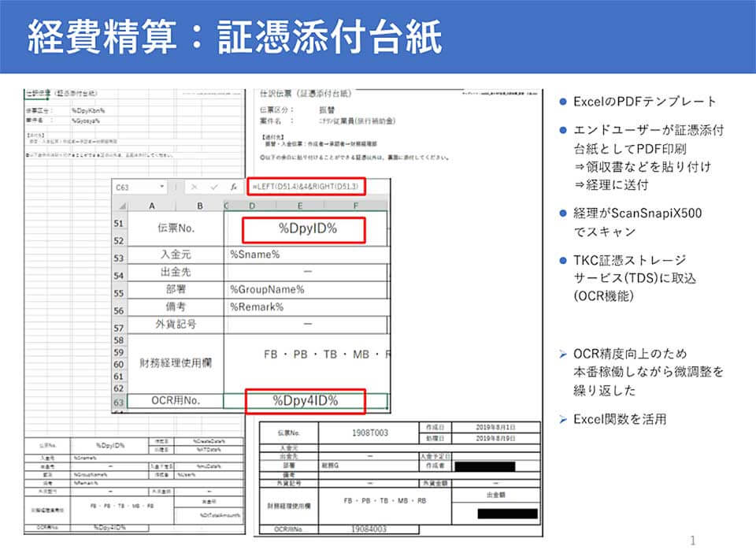Viewport: 756px width, 553px height.
Task: Click the bullet text TKC証憑ストレージ
Action: point(630,260)
